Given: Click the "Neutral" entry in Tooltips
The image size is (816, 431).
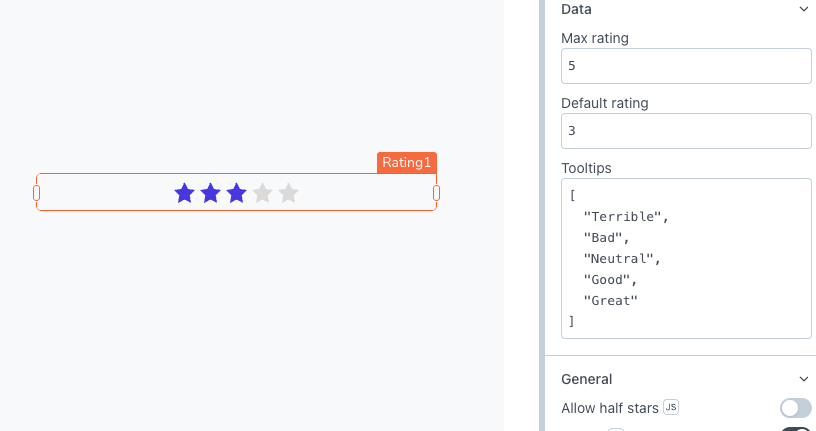Looking at the screenshot, I should [x=620, y=258].
